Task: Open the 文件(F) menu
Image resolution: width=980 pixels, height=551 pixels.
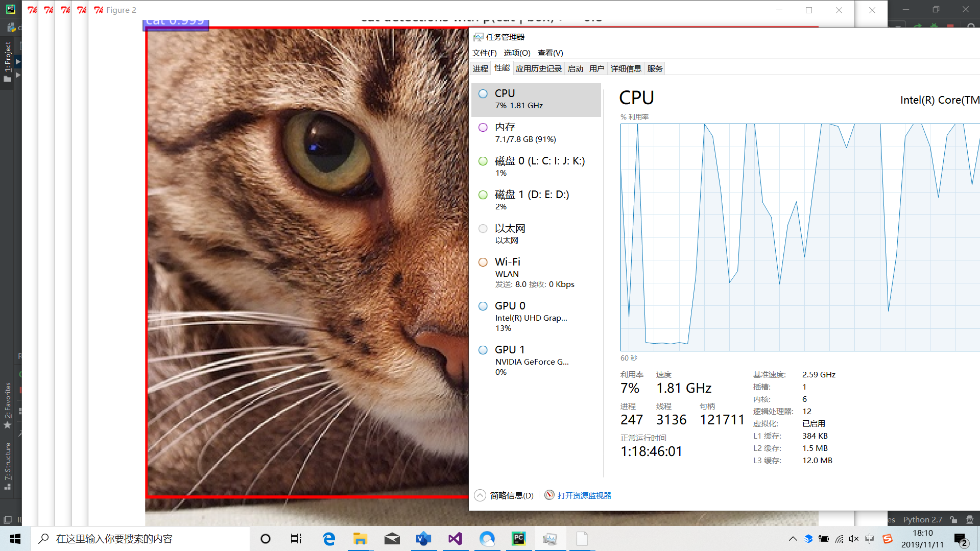Action: click(x=485, y=53)
